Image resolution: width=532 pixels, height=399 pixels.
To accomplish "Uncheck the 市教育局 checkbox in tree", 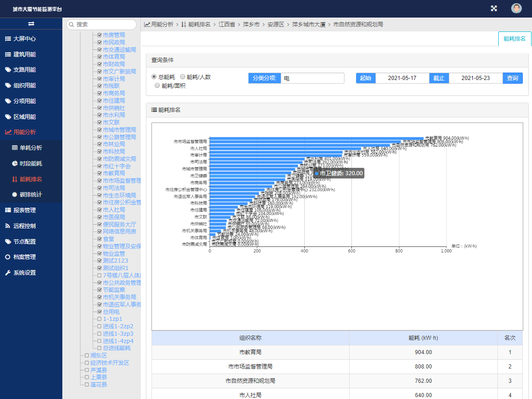I will point(99,173).
